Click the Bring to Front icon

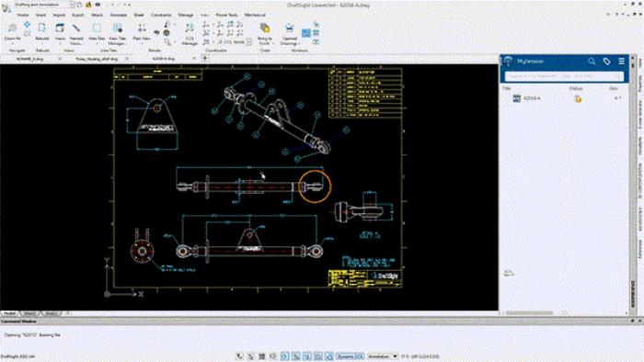click(x=265, y=34)
